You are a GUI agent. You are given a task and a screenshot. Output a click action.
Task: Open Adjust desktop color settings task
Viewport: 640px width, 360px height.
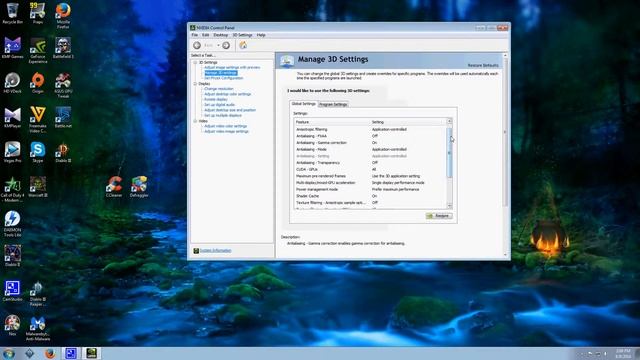pos(227,94)
